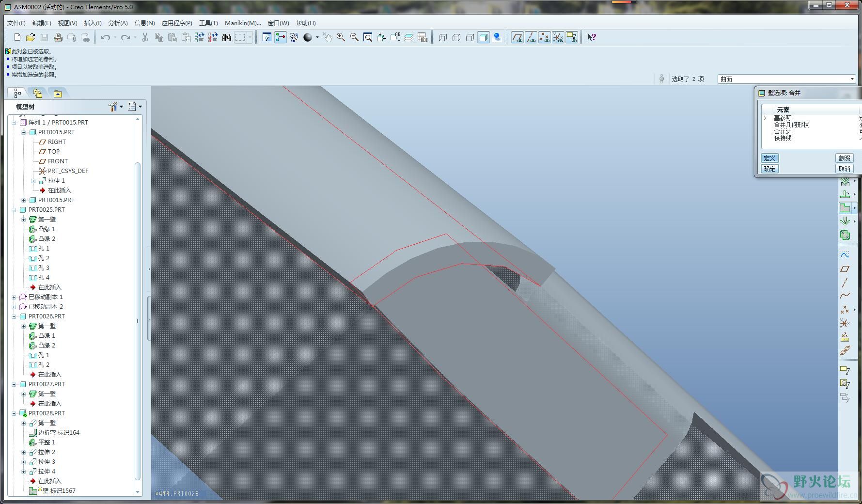
Task: Expand the 已移动副本 1 node
Action: click(14, 297)
